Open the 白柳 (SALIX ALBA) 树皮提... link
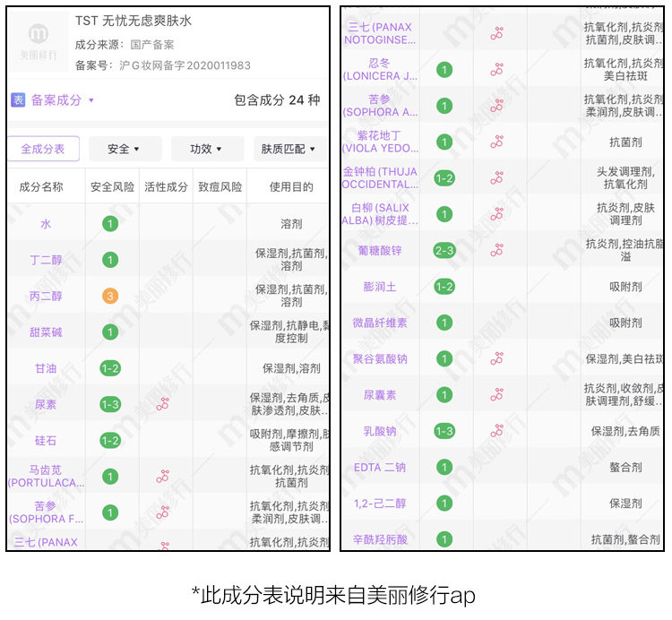 pos(380,214)
